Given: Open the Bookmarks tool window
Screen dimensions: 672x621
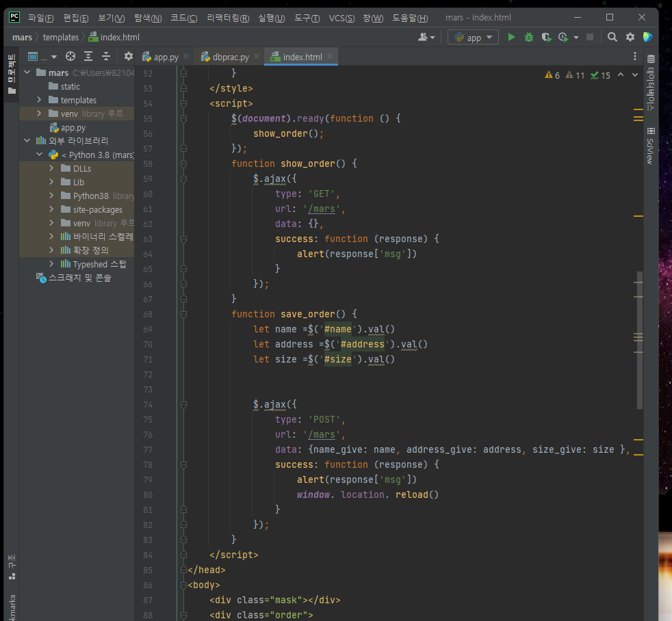Looking at the screenshot, I should (x=12, y=607).
